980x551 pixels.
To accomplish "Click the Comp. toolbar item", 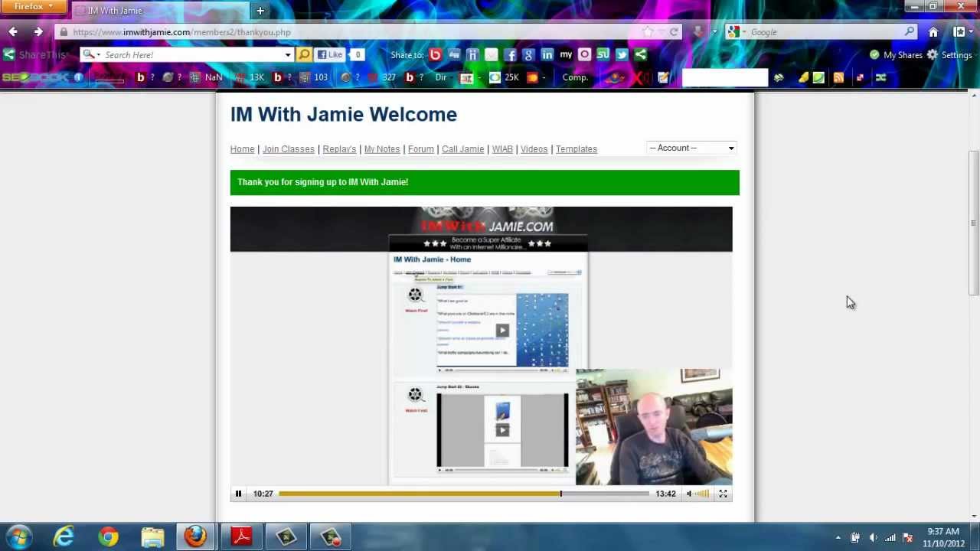I will pyautogui.click(x=575, y=77).
